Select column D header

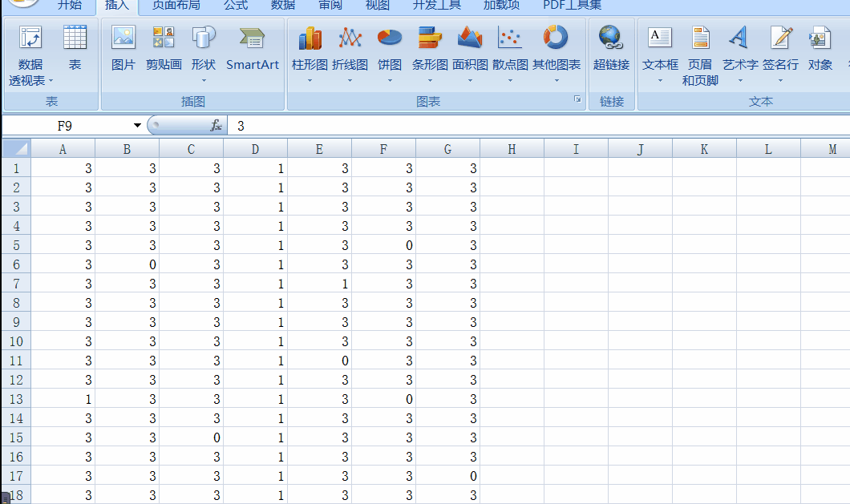[x=255, y=149]
